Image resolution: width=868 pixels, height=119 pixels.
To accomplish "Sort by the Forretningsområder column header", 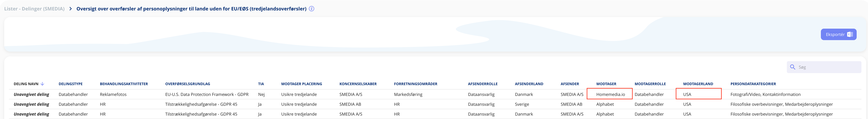I will [416, 84].
